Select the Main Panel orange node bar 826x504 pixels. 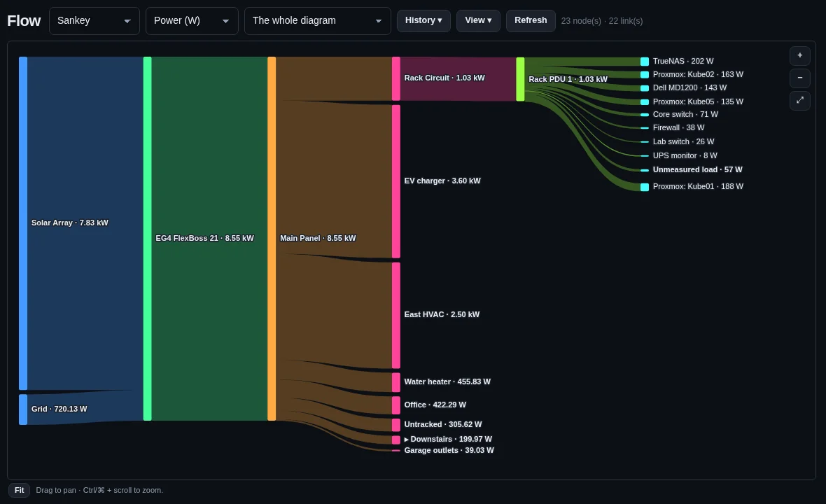(272, 239)
